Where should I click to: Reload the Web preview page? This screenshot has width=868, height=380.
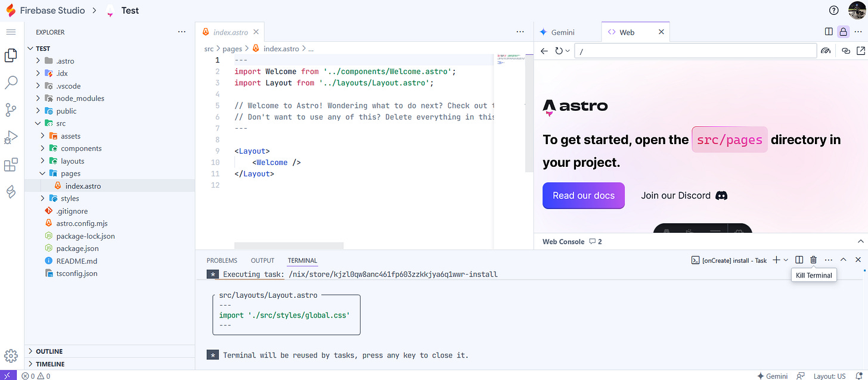(559, 51)
